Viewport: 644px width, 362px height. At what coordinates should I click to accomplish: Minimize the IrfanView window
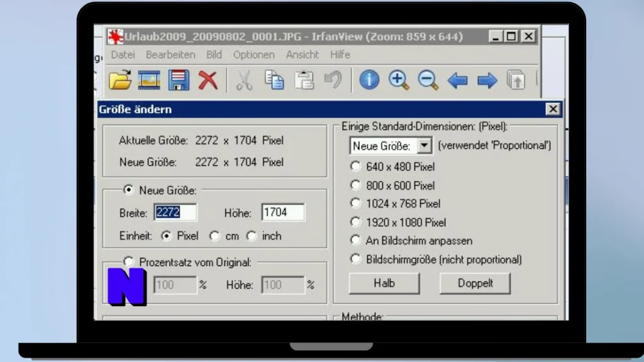coord(496,36)
